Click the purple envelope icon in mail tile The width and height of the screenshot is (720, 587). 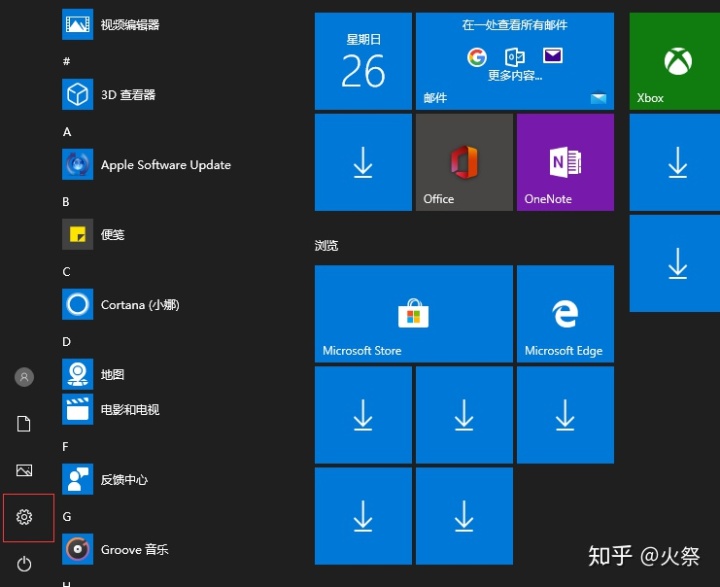553,56
